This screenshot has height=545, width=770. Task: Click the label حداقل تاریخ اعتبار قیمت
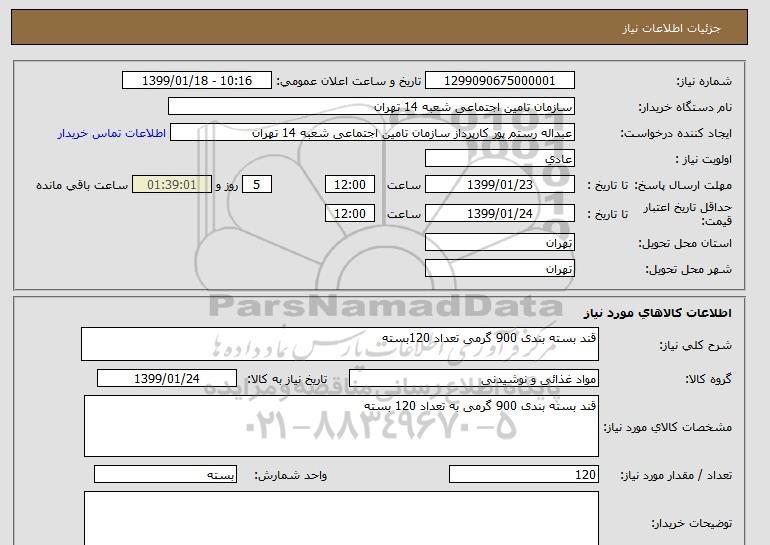click(688, 214)
